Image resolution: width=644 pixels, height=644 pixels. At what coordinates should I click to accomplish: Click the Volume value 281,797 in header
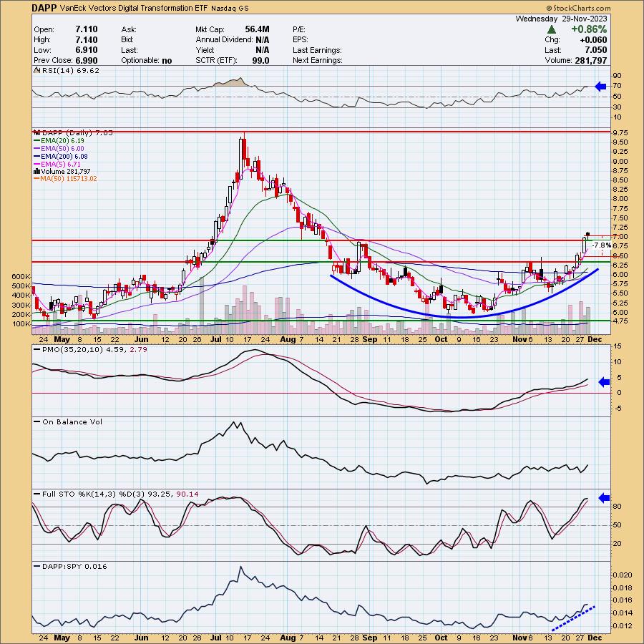[590, 60]
